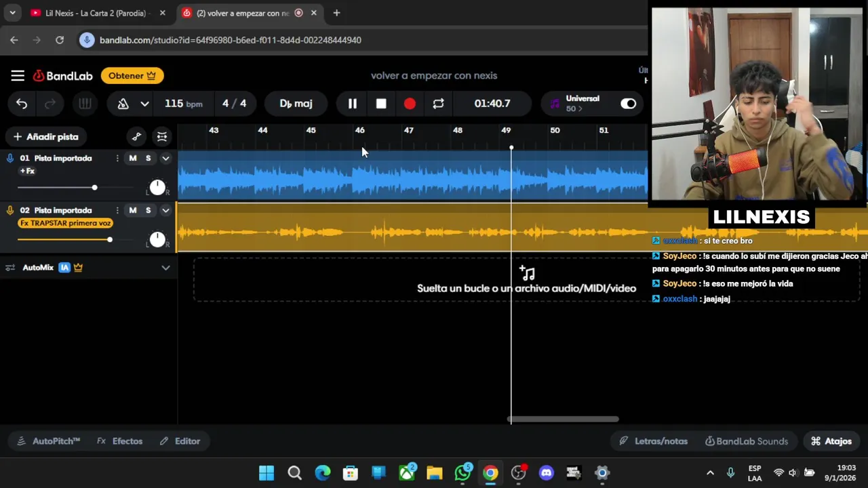Mute track 02 Pista importada
The width and height of the screenshot is (868, 488).
133,210
